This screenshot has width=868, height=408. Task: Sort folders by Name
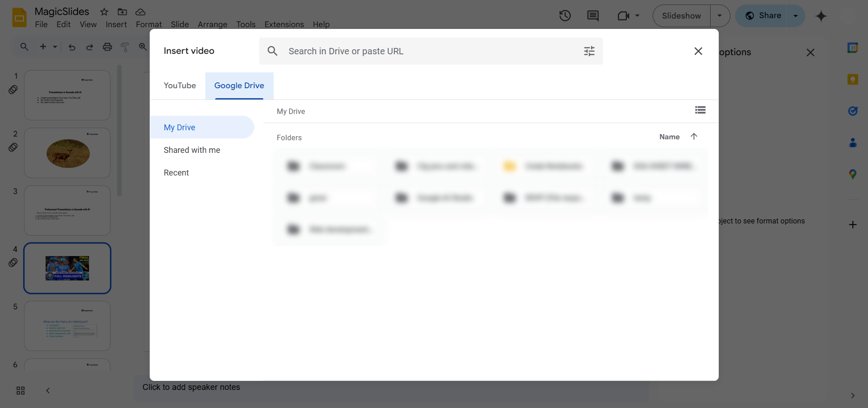669,137
